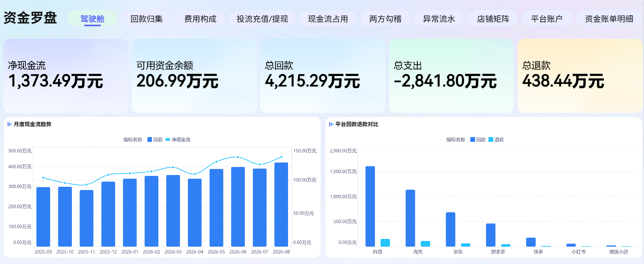The height and width of the screenshot is (264, 644).
Task: Open the 两方勾稽 tab
Action: coord(385,19)
